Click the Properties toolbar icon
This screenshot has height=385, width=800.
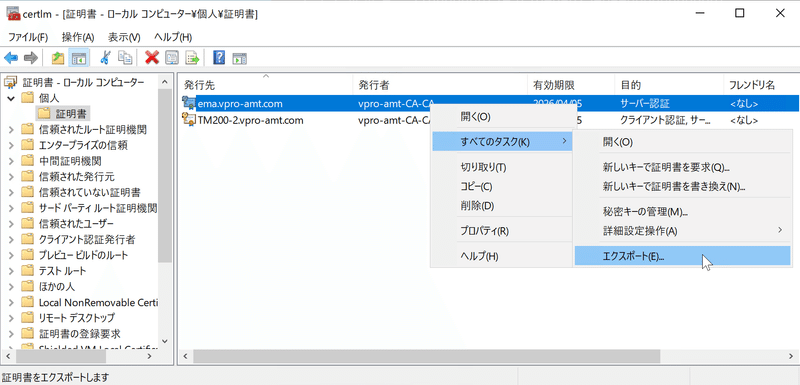point(172,58)
